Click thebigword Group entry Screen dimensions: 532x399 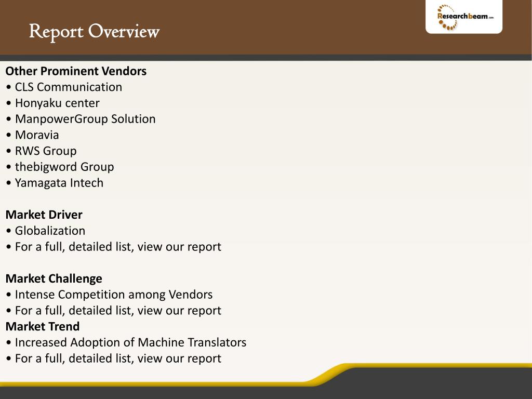coord(60,167)
